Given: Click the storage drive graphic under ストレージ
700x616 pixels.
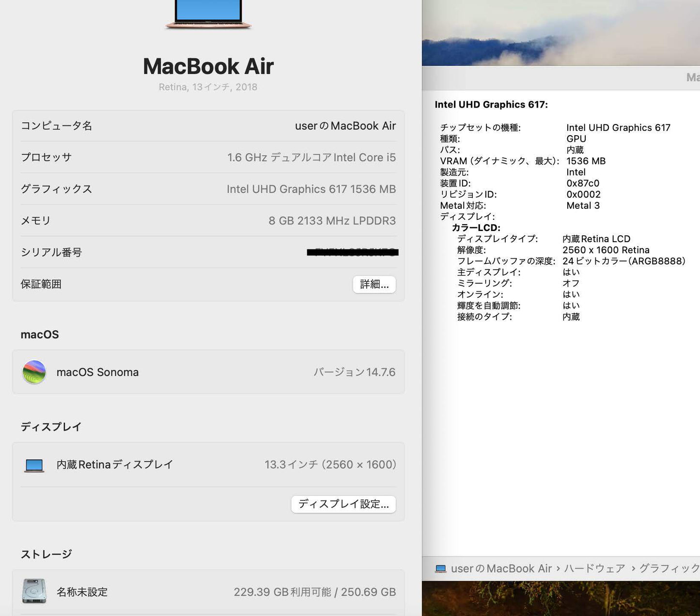Looking at the screenshot, I should 33,592.
